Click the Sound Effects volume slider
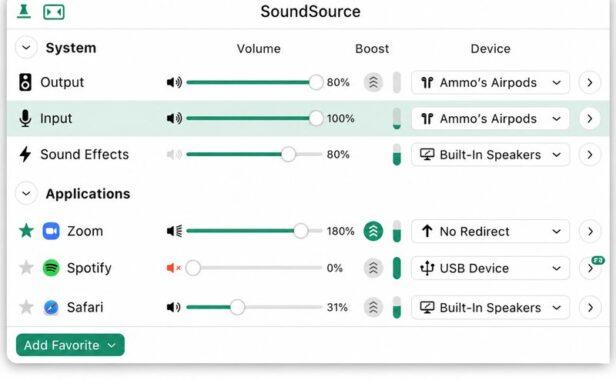The image size is (616, 380). pos(255,154)
